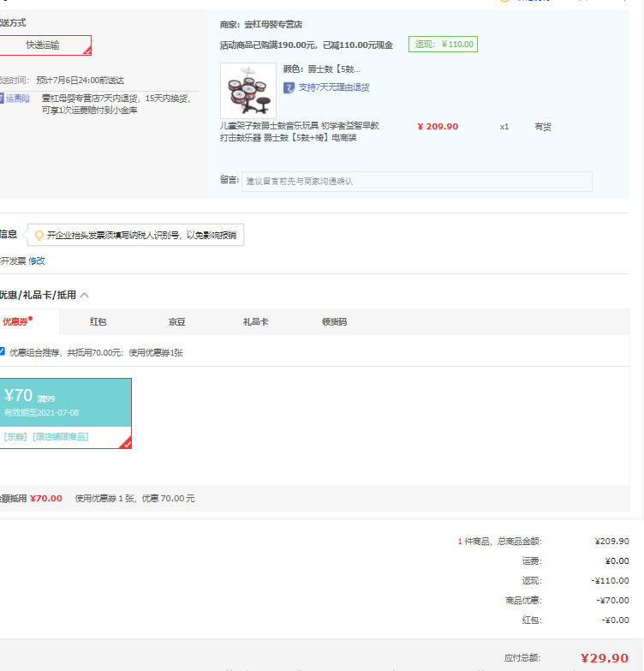Click the 壹杠母婴专营店 merchant name
This screenshot has height=671, width=644.
coord(273,25)
